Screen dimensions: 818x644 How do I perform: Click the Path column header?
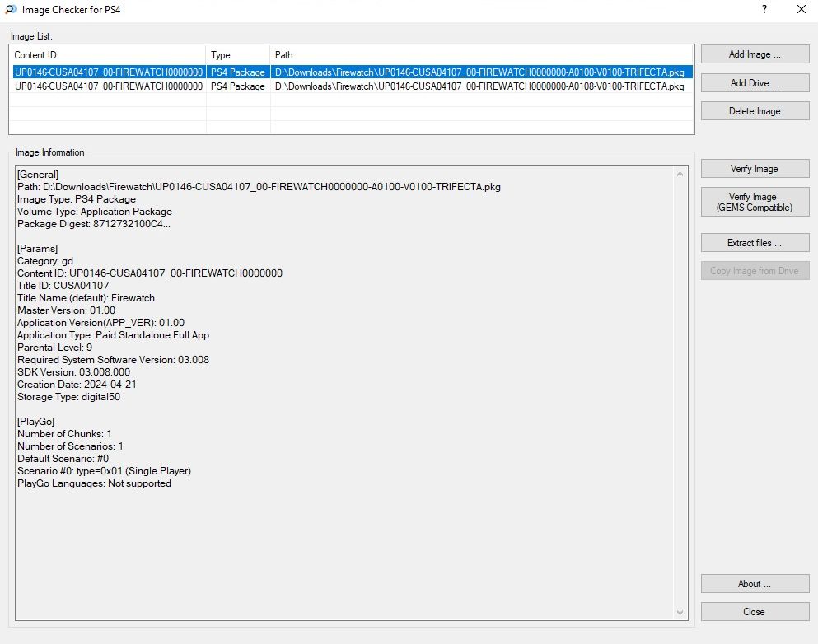[x=482, y=54]
